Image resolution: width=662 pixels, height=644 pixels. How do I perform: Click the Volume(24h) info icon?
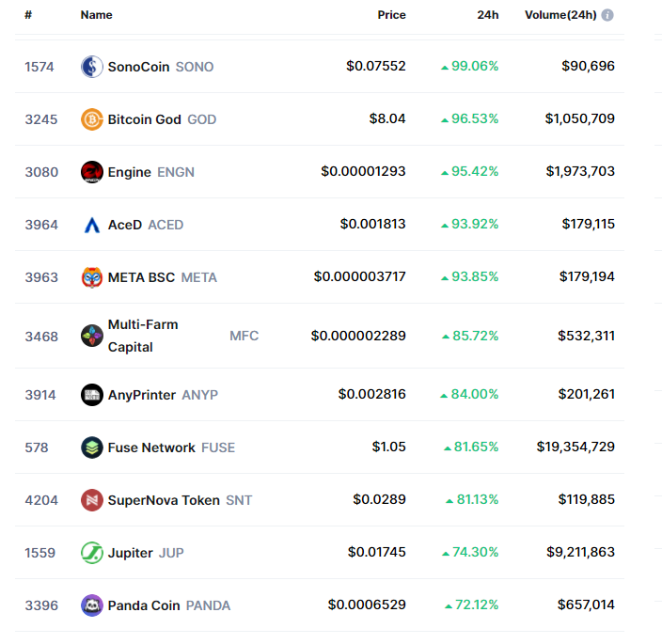pyautogui.click(x=607, y=15)
